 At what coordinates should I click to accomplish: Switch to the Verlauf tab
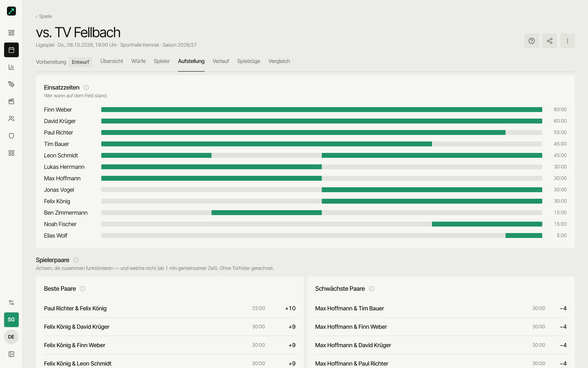[x=221, y=61]
